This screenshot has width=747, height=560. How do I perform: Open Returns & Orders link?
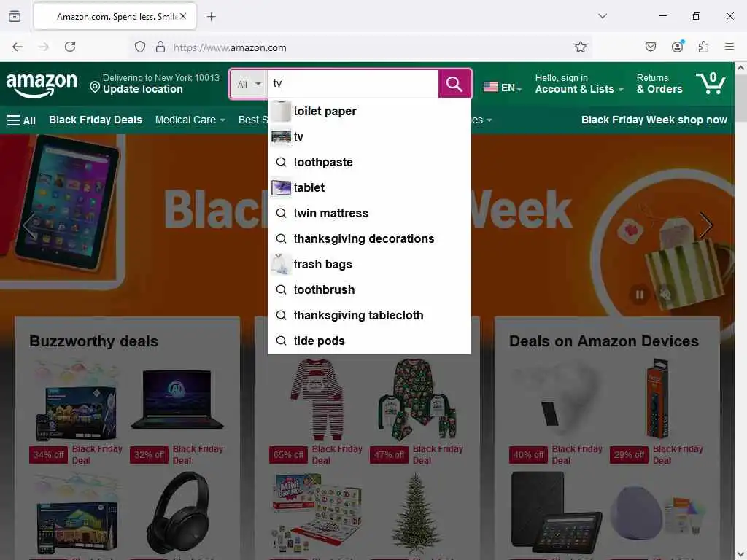pyautogui.click(x=659, y=84)
